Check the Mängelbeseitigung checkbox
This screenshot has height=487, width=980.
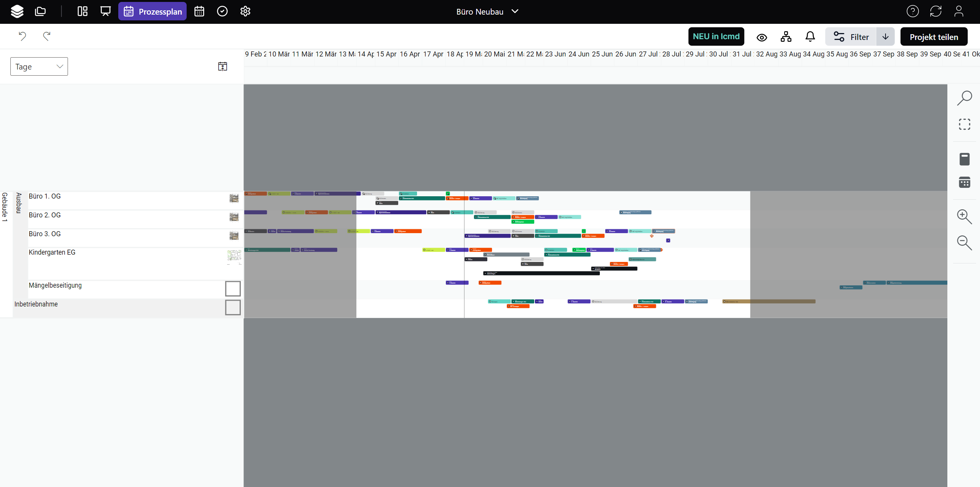(233, 288)
